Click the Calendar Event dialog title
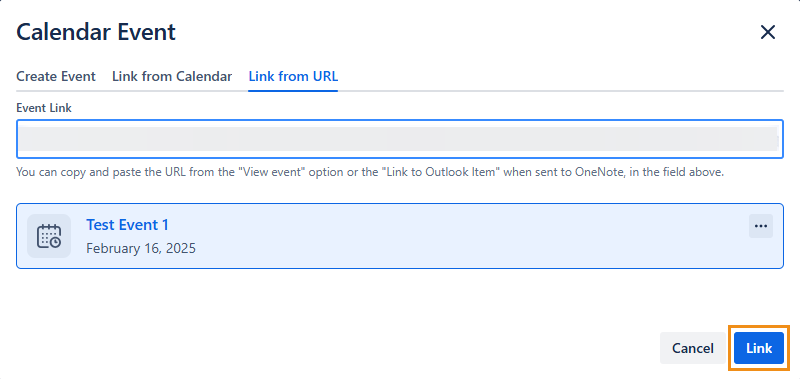The image size is (800, 379). [96, 32]
